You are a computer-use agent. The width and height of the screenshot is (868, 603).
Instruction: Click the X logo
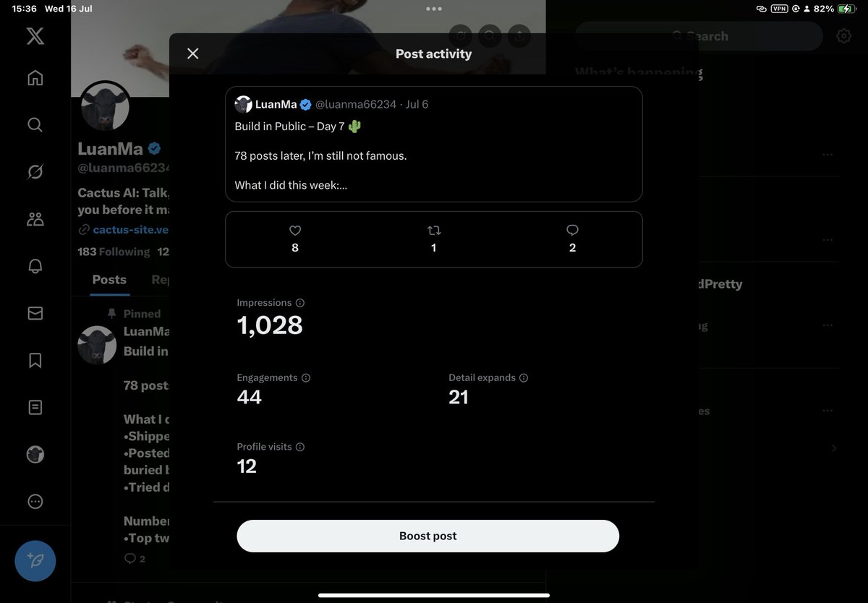pos(35,35)
